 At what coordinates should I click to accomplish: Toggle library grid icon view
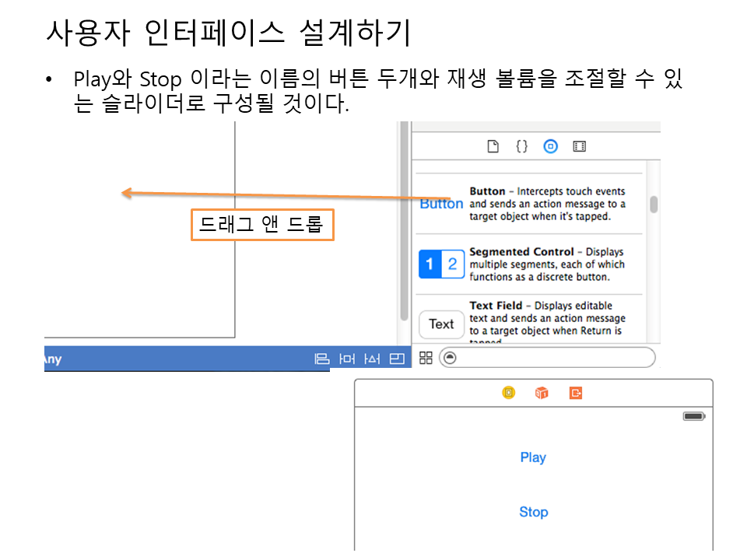tap(426, 358)
